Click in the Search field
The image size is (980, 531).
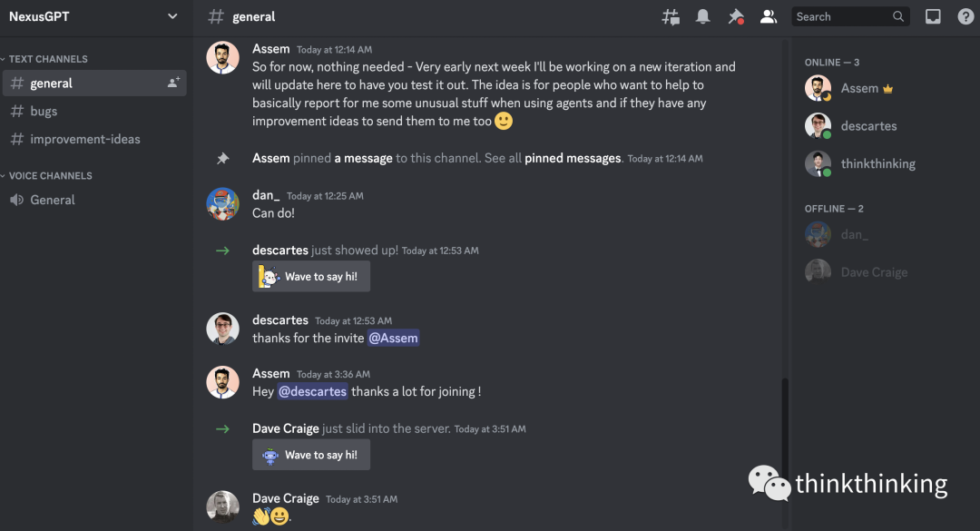click(x=839, y=16)
